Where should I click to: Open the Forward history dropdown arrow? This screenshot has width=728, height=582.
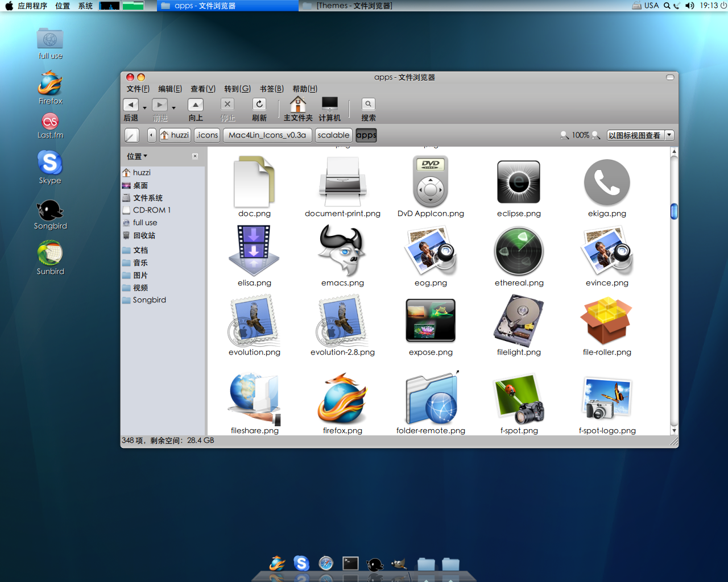coord(173,107)
